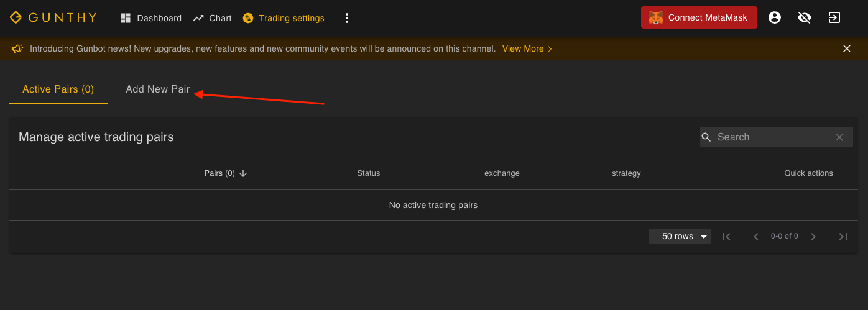
Task: Sort by the Pairs column arrow
Action: click(243, 173)
